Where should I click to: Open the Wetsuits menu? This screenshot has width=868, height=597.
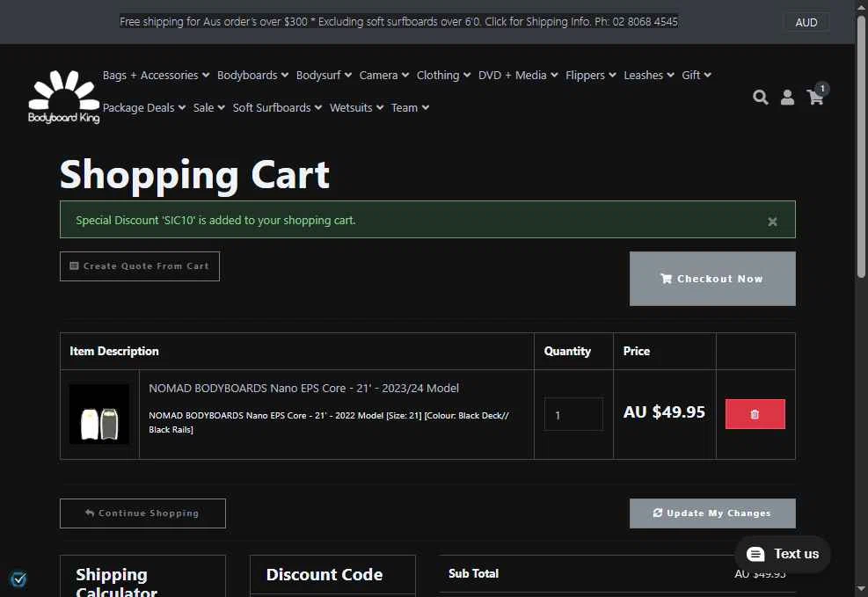click(356, 108)
